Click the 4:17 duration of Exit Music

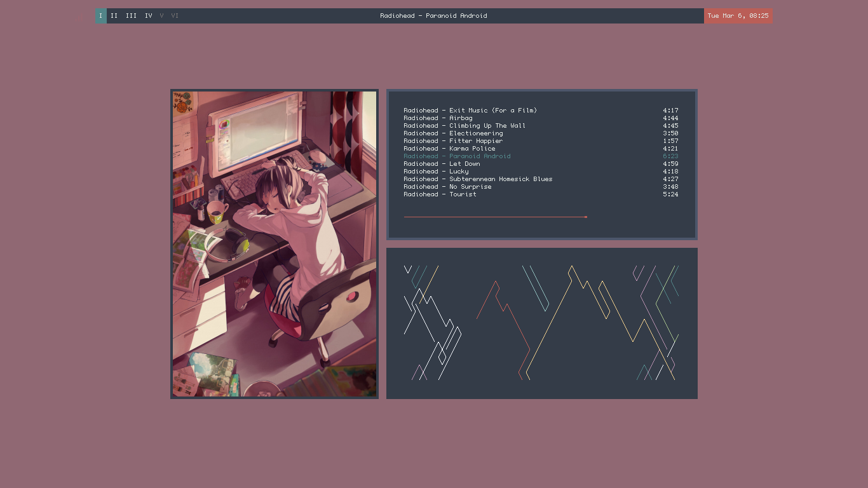coord(670,111)
